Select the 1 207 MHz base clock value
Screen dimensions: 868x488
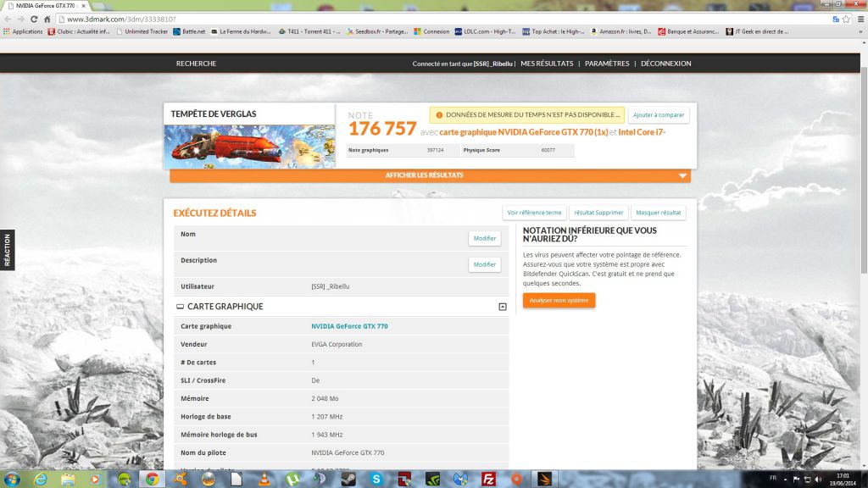click(326, 417)
